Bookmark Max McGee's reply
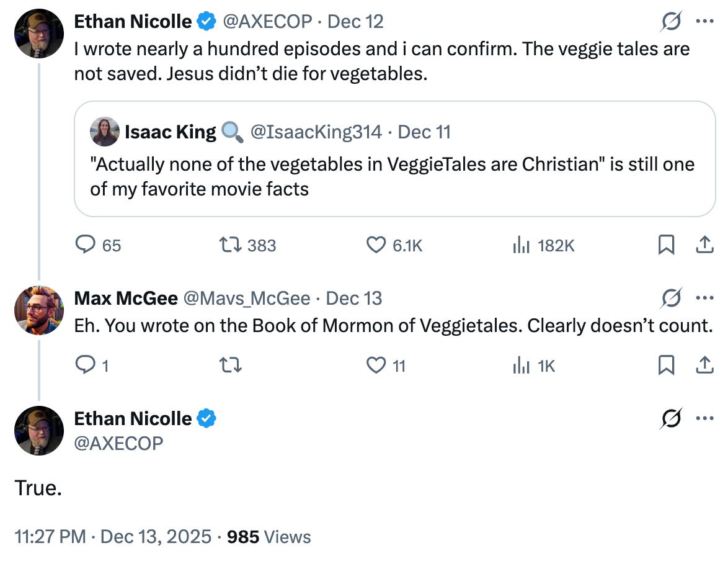The image size is (728, 566). click(x=666, y=366)
